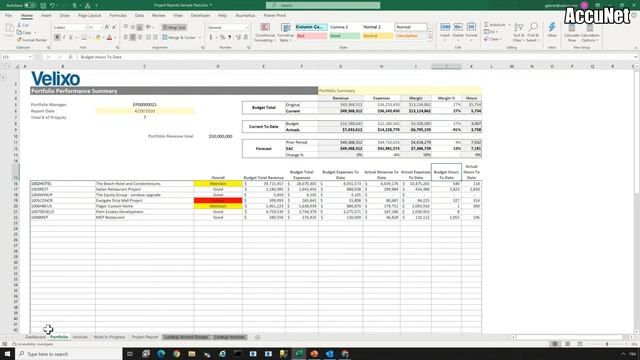Switch to the Project Report sheet tab

point(145,337)
